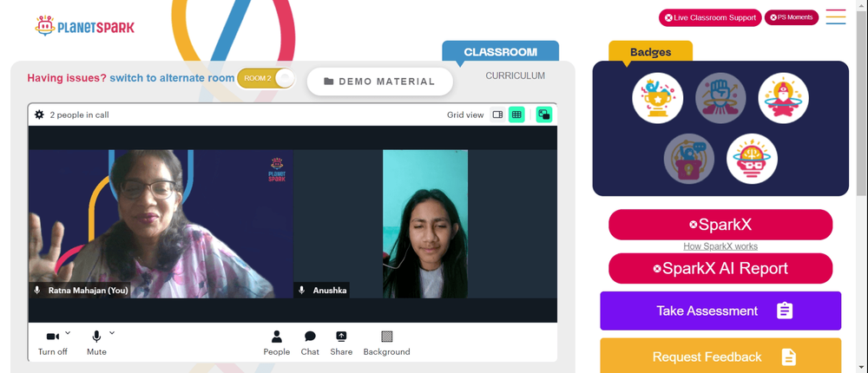The height and width of the screenshot is (373, 868).
Task: Click mic icon beside Anushka name
Action: tap(302, 290)
